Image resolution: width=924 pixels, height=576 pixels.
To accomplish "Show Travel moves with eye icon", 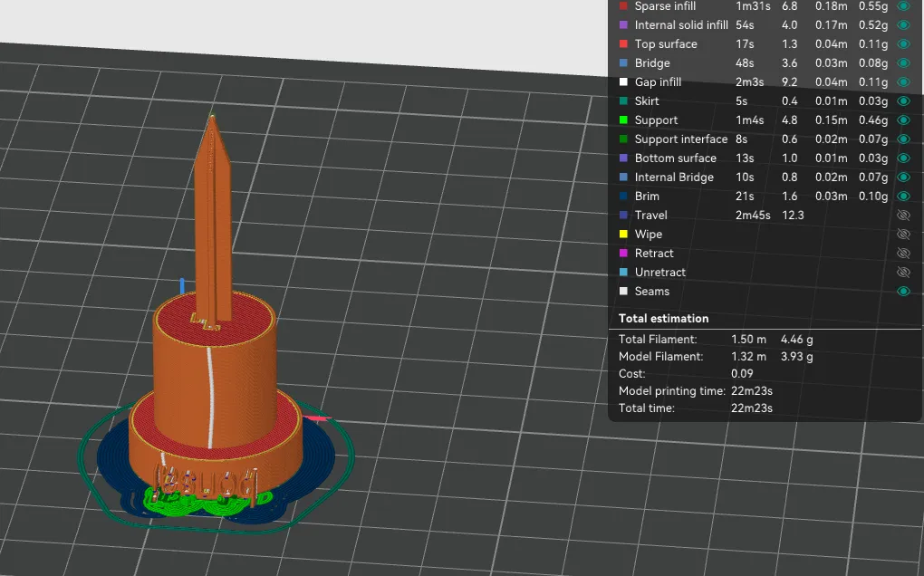I will tap(903, 215).
